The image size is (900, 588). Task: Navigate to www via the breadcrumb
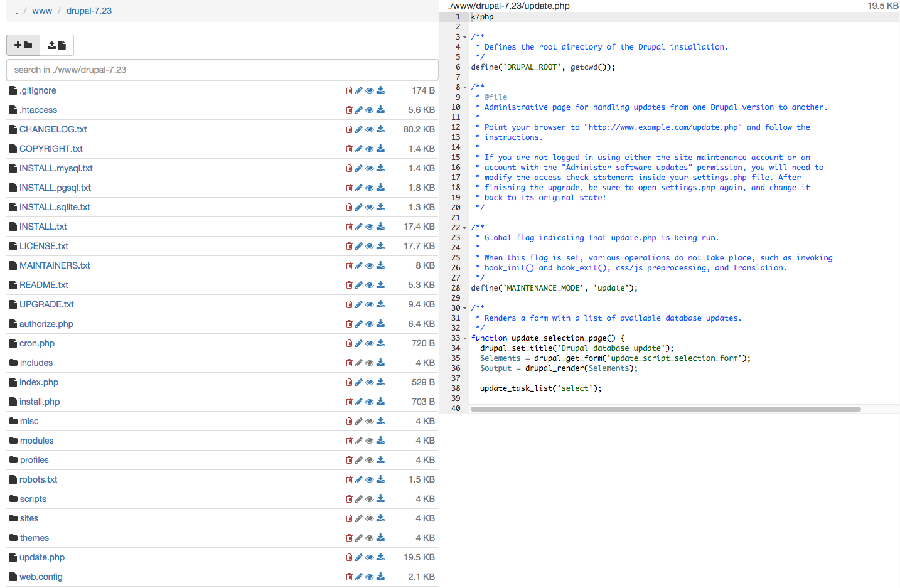point(42,10)
